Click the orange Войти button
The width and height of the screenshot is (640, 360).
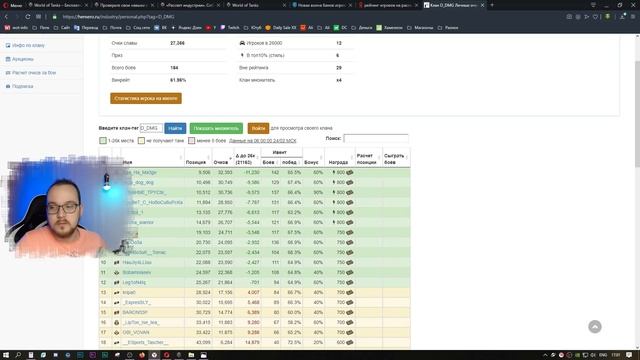(258, 128)
